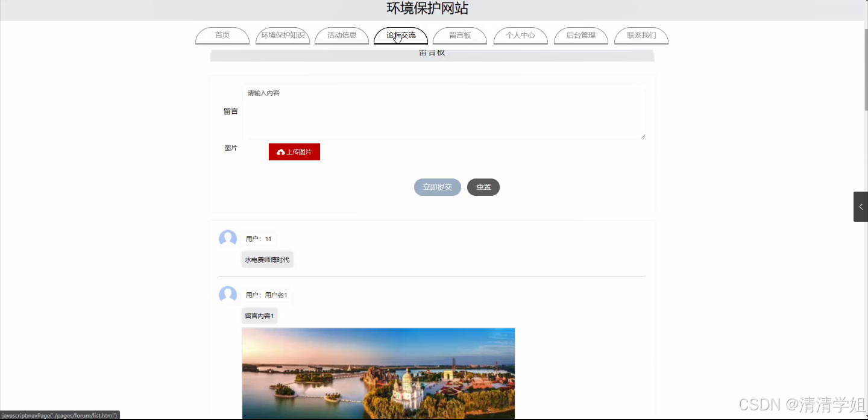
Task: Go to the 后台管理 tab
Action: click(x=580, y=36)
